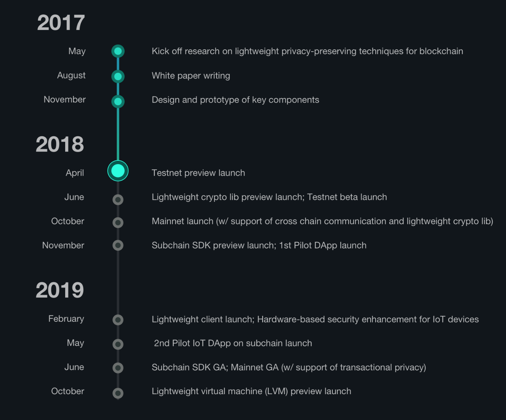Click the 2017 year heading

(x=61, y=23)
